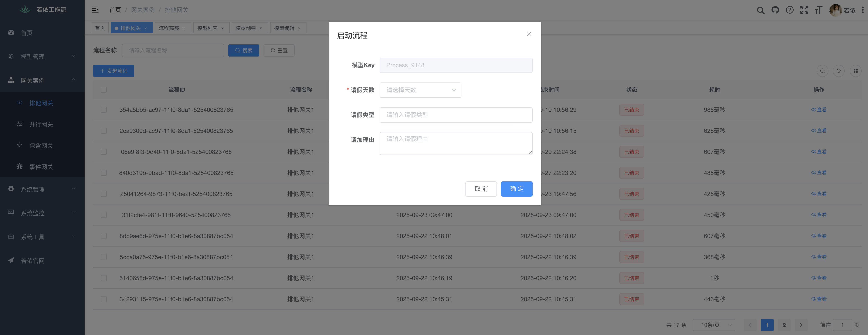Click 查看 link for the 985毫秒 row

coord(819,109)
